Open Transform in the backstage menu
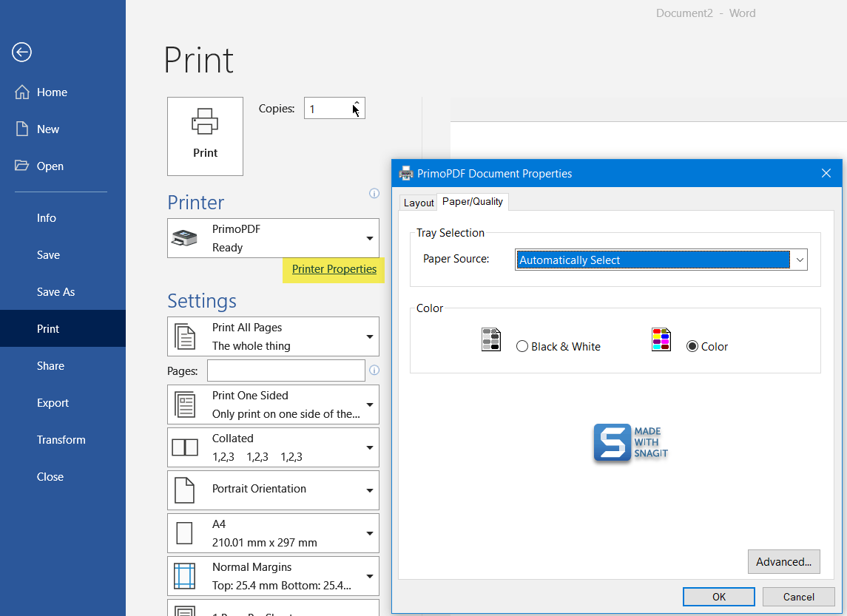This screenshot has width=847, height=616. pos(63,439)
